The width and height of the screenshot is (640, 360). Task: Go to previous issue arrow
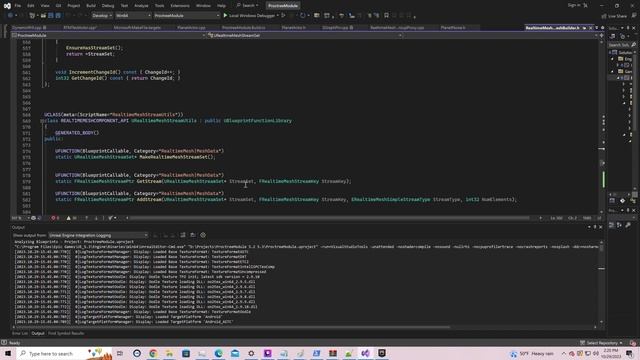[x=87, y=218]
